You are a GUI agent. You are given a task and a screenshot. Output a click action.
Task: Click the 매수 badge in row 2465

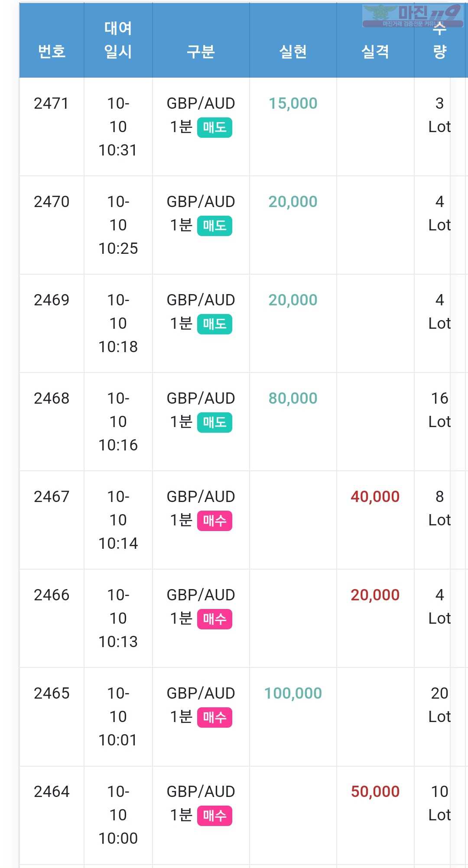pos(214,717)
